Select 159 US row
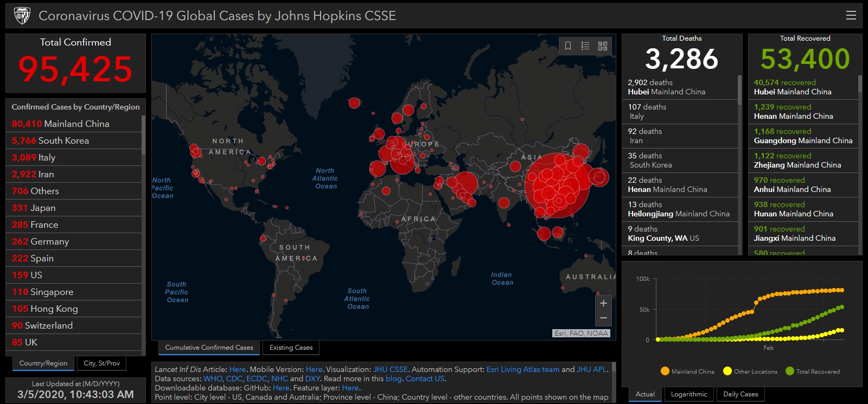 [x=74, y=275]
